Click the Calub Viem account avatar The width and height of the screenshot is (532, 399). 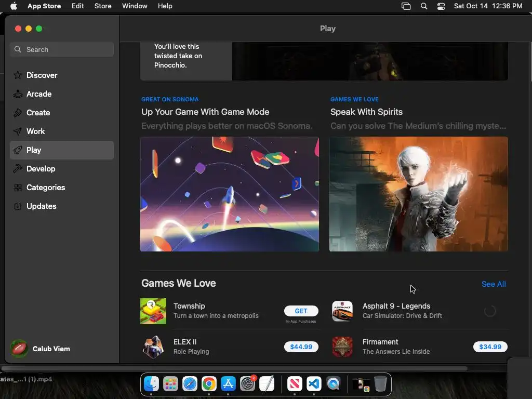tap(19, 349)
